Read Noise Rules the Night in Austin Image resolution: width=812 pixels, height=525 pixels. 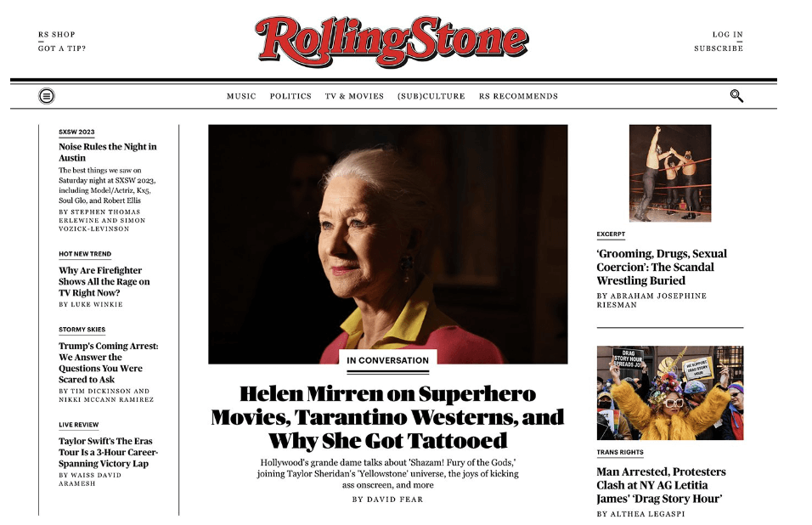pyautogui.click(x=107, y=152)
